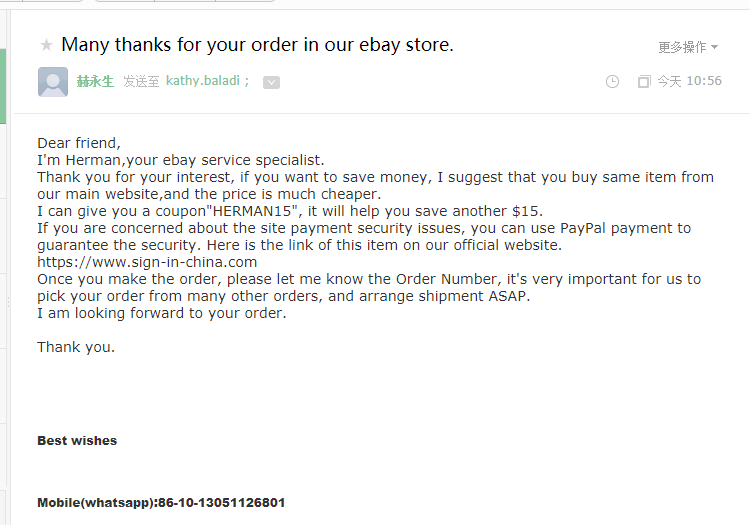Open the 更多操作 dropdown menu
This screenshot has width=750, height=525.
[x=688, y=47]
